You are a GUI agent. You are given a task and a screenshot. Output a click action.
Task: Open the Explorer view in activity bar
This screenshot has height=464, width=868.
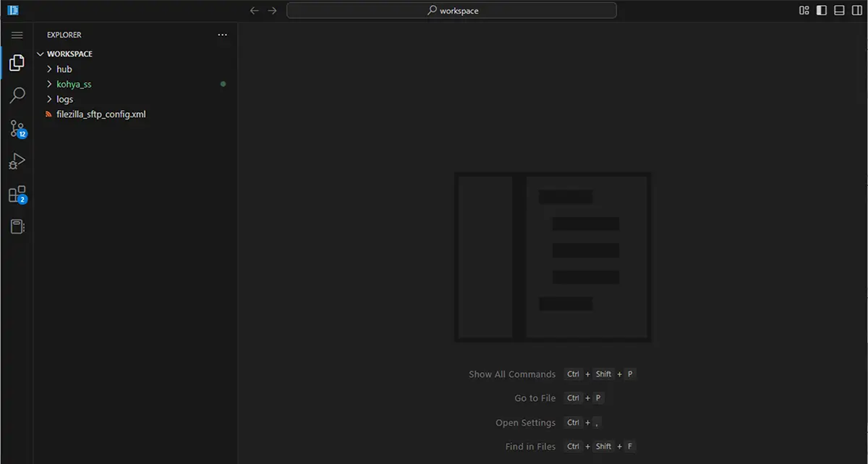click(17, 64)
